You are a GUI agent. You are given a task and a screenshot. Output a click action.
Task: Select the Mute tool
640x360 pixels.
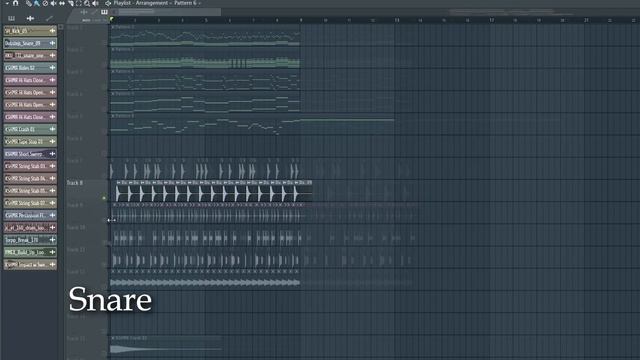pos(53,3)
